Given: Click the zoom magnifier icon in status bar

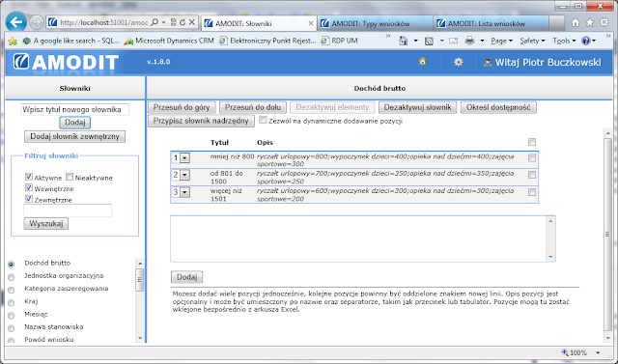Looking at the screenshot, I should (x=565, y=352).
